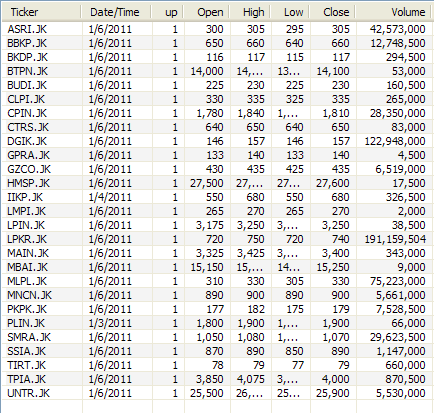Click volume 29,623,500 for SMRA.JK
The height and width of the screenshot is (413, 434).
click(x=397, y=337)
